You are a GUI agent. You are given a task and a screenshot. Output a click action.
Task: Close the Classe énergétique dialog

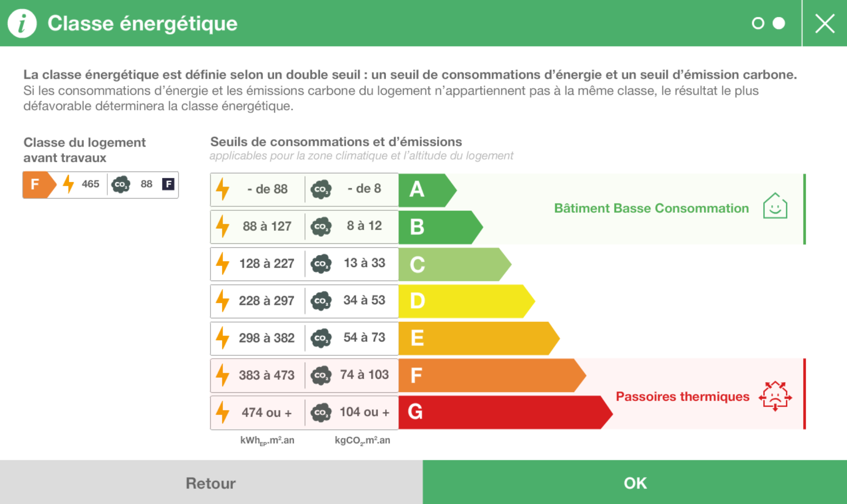[825, 23]
